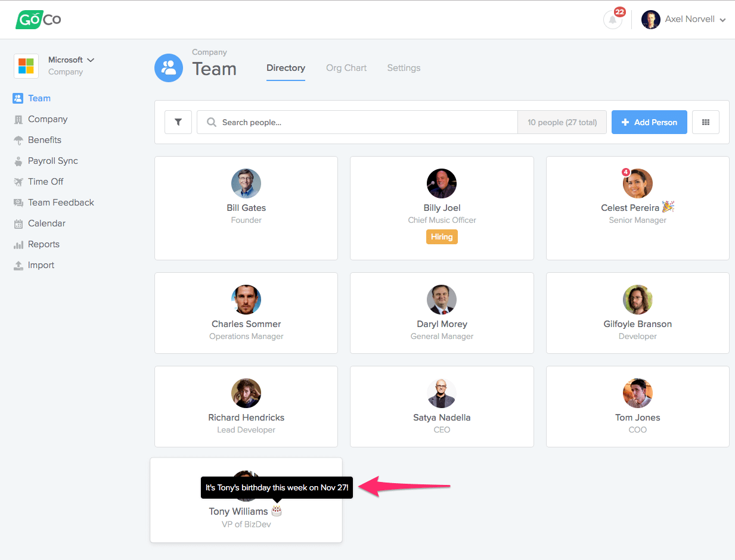Viewport: 735px width, 560px height.
Task: Expand the Microsoft company switcher
Action: click(72, 60)
